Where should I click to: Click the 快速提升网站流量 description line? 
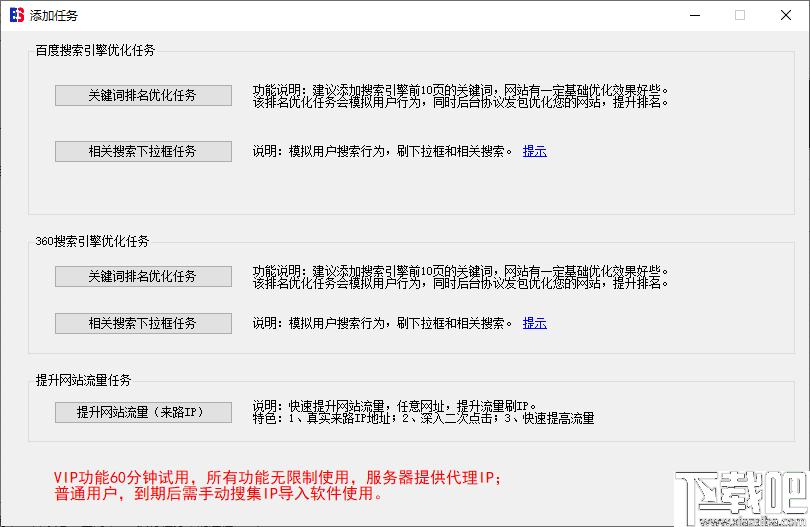pos(396,406)
